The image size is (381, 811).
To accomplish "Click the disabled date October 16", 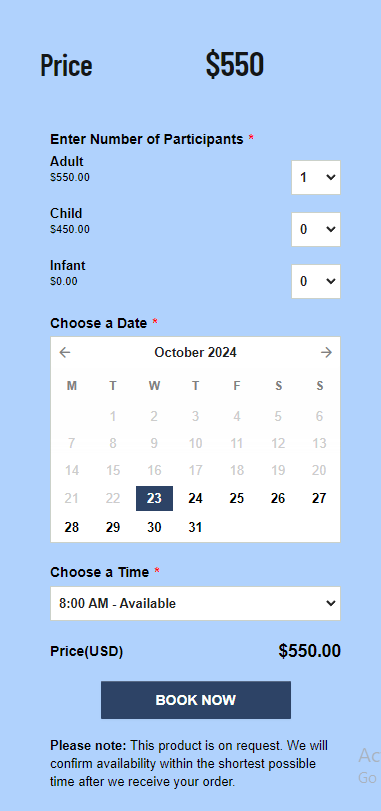I will (x=154, y=470).
